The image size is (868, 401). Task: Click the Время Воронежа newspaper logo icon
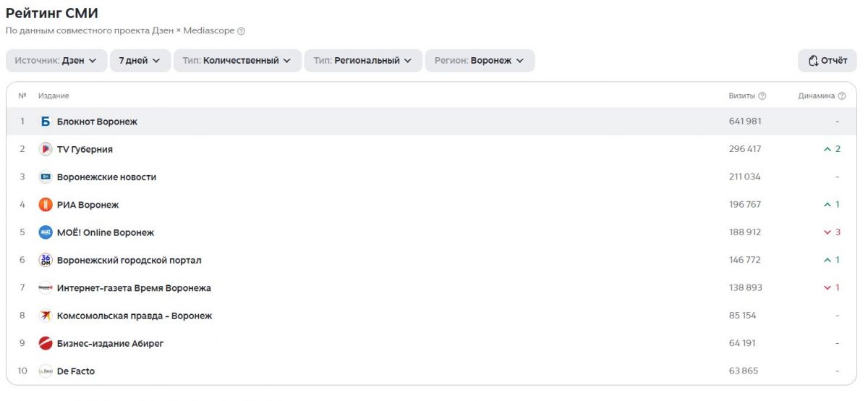click(46, 288)
